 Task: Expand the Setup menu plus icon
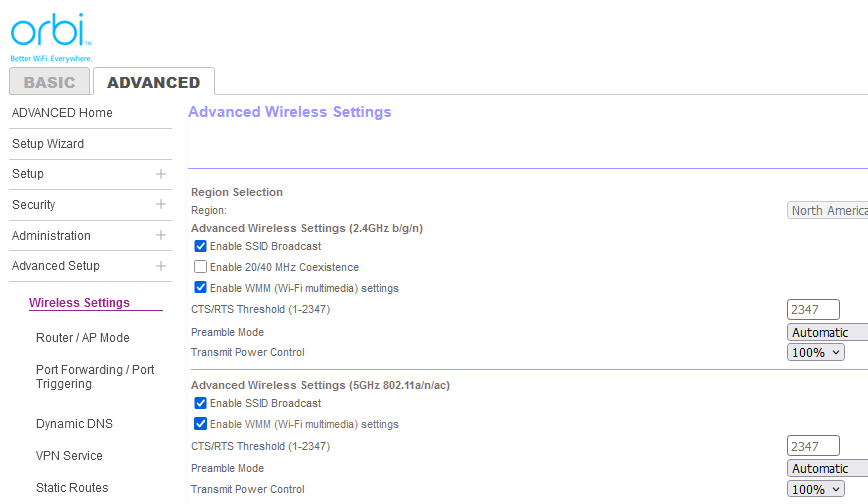coord(161,174)
